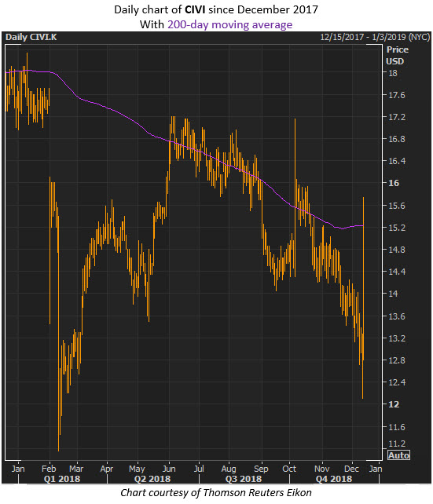433x504 pixels.
Task: Select the 15.2 price axis label
Action: click(x=396, y=228)
